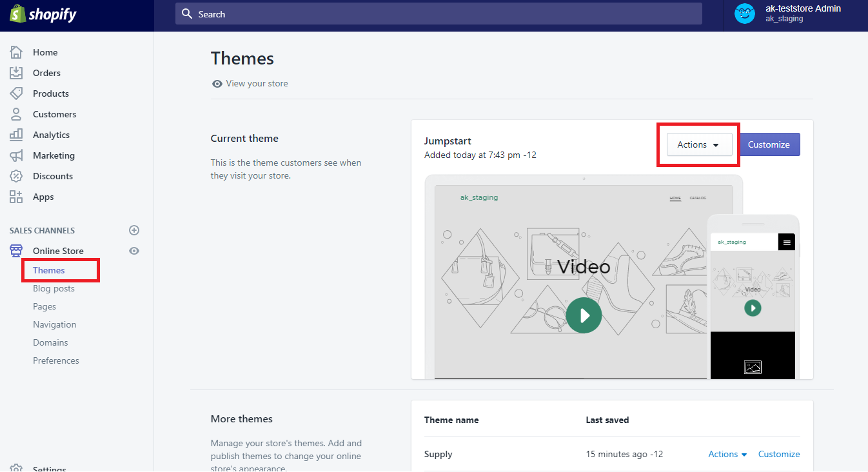Screen dimensions: 868x472
Task: Click the mobile theme preview thumbnail
Action: coord(753,297)
